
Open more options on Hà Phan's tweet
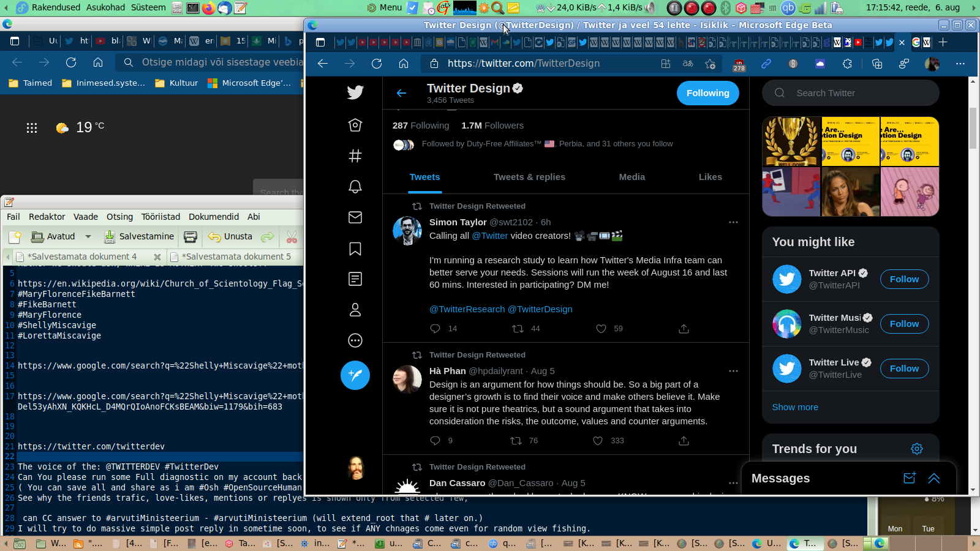tap(733, 371)
